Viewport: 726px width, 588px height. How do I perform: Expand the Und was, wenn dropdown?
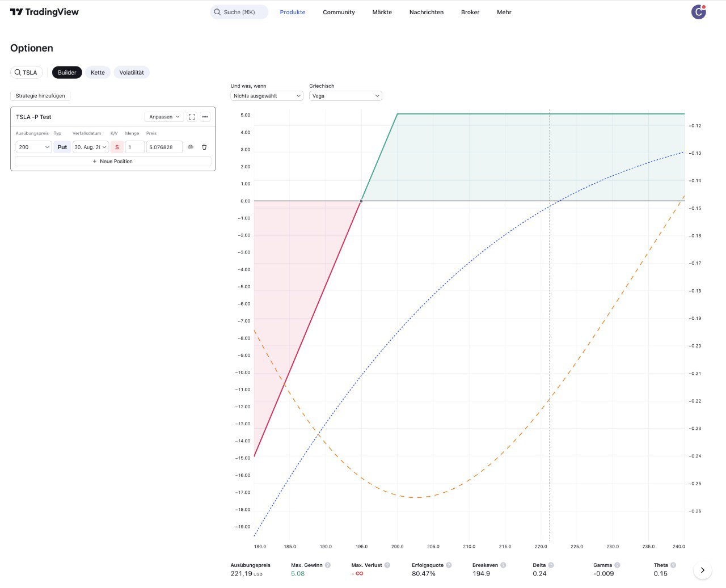pos(267,96)
